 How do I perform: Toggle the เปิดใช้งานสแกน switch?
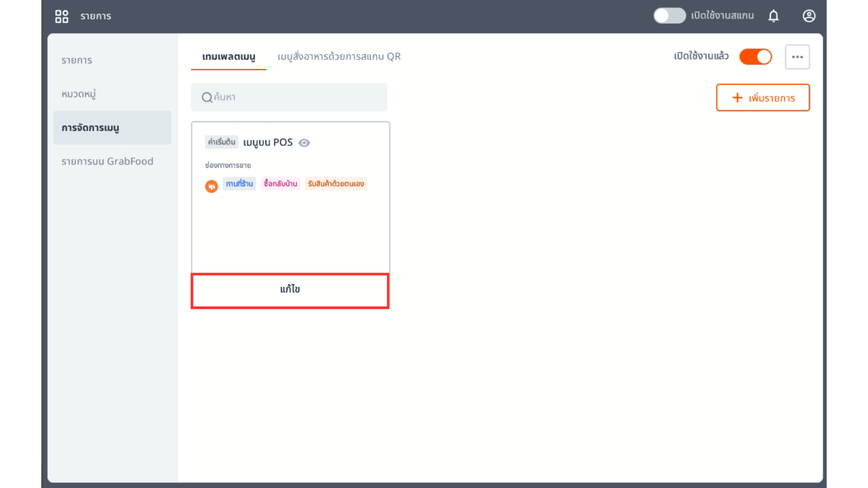(670, 16)
